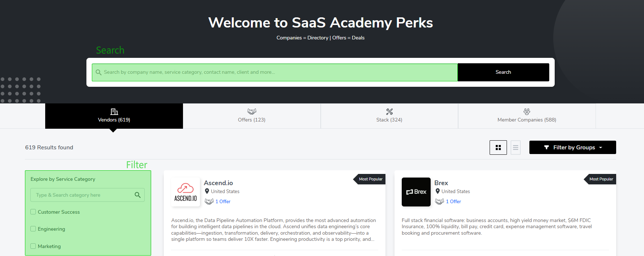Click United States under Ascend.io
Image resolution: width=644 pixels, height=256 pixels.
[x=225, y=191]
